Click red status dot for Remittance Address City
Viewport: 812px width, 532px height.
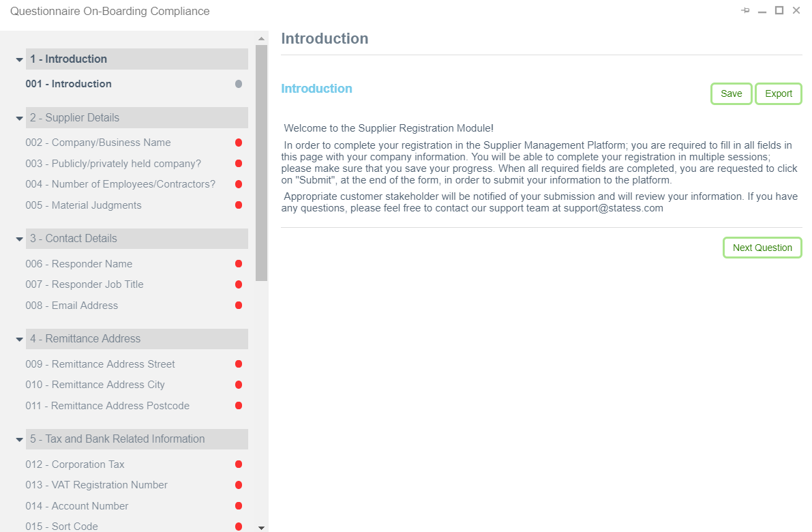[239, 385]
